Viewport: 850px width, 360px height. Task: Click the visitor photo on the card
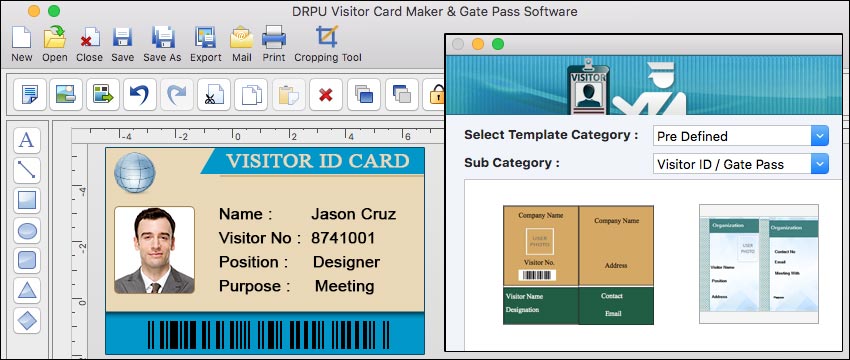(154, 250)
